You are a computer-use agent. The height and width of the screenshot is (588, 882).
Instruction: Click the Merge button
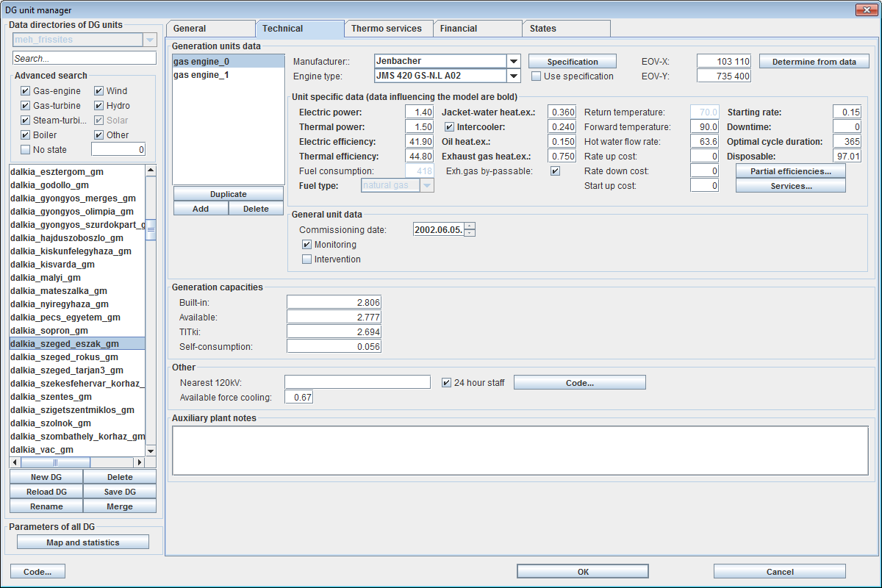tap(120, 506)
